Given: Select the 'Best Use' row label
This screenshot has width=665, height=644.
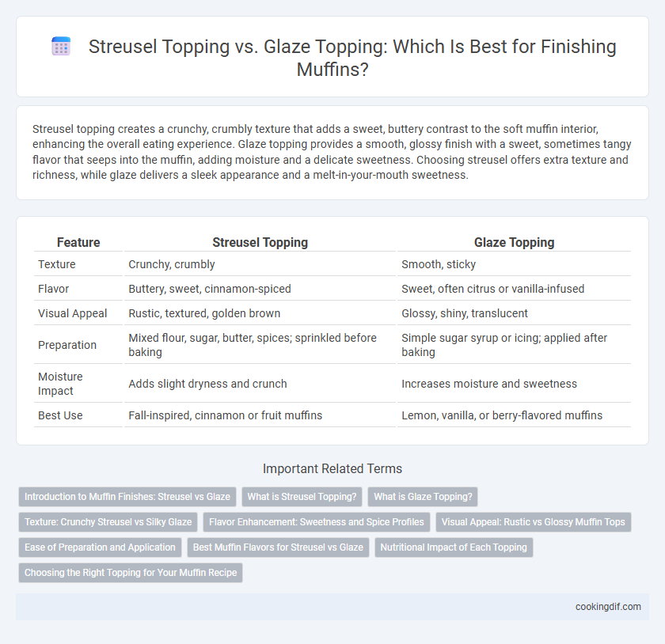Looking at the screenshot, I should coord(60,415).
